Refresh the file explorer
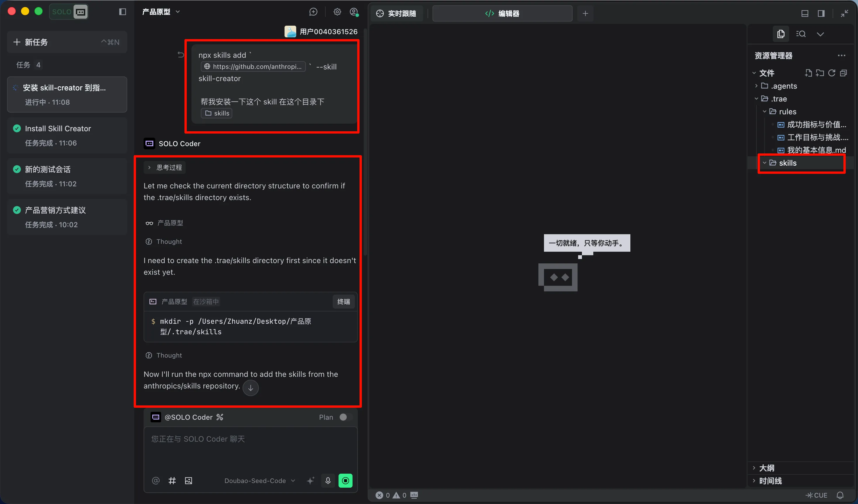Image resolution: width=858 pixels, height=504 pixels. [x=832, y=73]
